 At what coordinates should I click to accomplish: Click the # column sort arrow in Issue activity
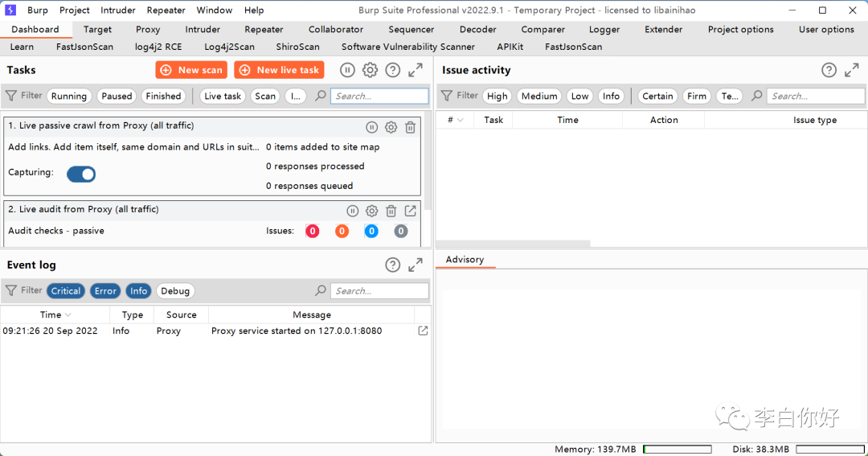(x=460, y=120)
